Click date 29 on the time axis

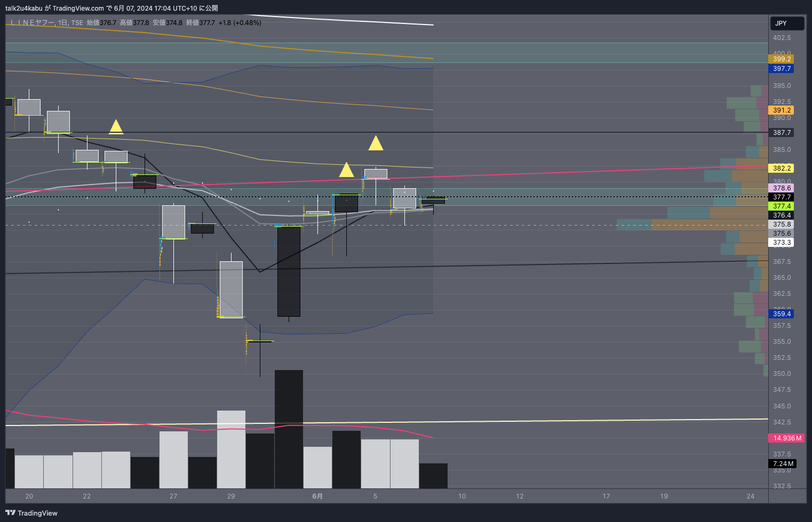(x=231, y=496)
